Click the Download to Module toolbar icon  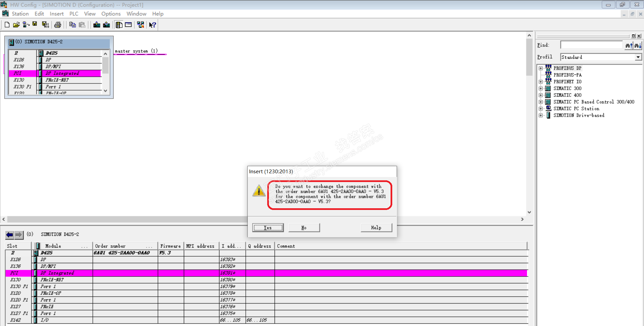tap(97, 25)
